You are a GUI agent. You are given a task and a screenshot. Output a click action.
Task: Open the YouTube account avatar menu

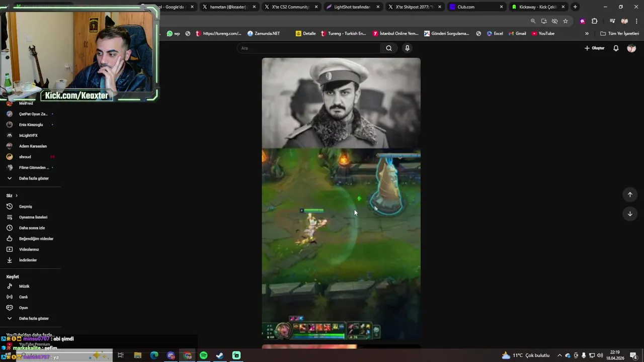[631, 48]
